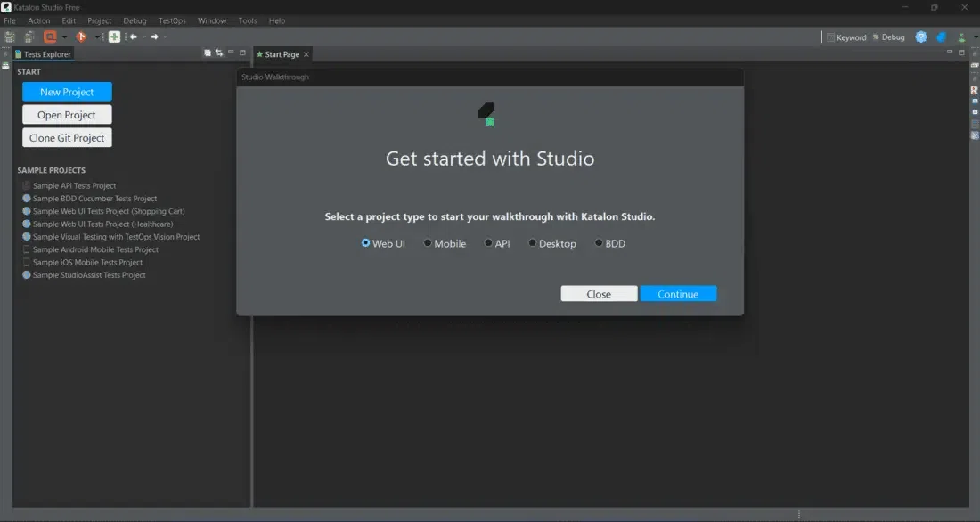Select the API radio button

click(488, 243)
